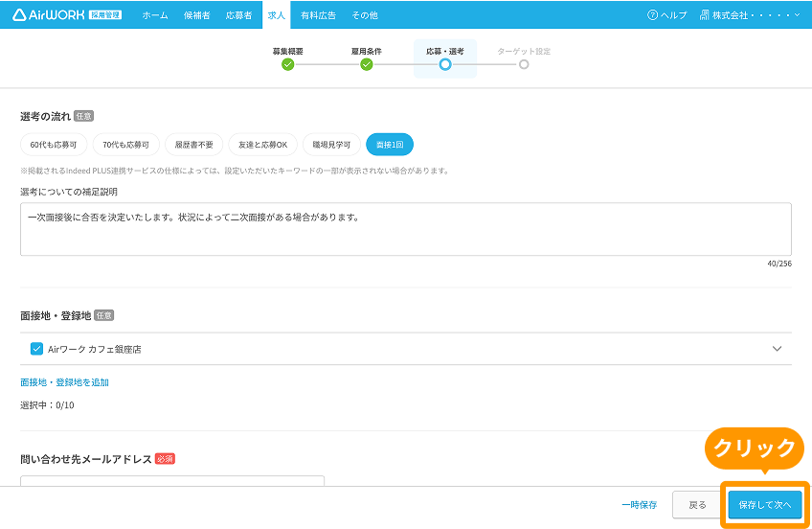Toggle the 職場見学可 tag
The width and height of the screenshot is (812, 529).
coord(331,145)
